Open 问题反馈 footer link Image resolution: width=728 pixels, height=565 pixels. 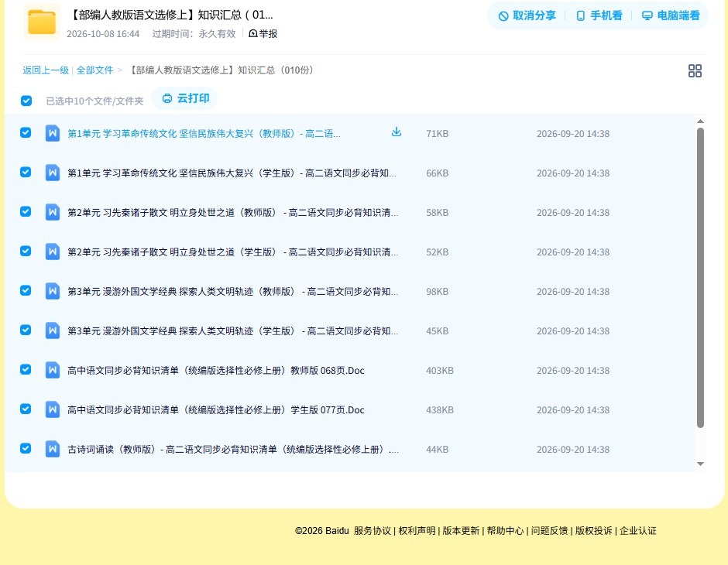(549, 531)
